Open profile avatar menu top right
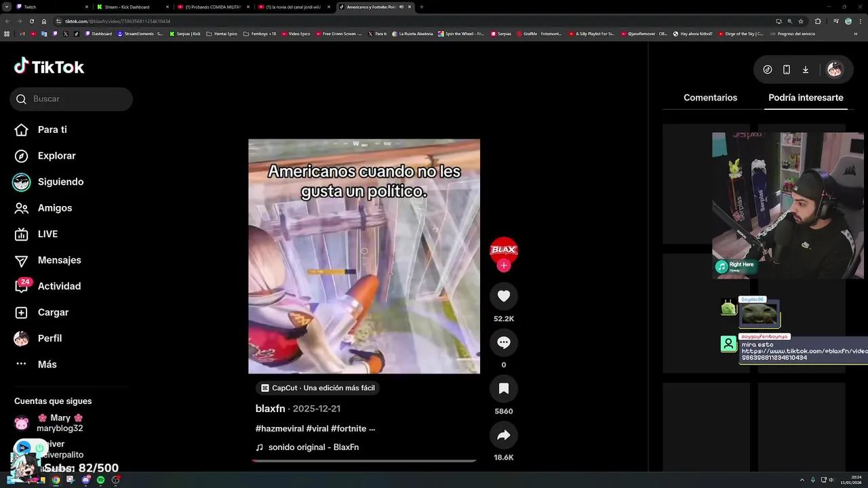 coord(835,69)
